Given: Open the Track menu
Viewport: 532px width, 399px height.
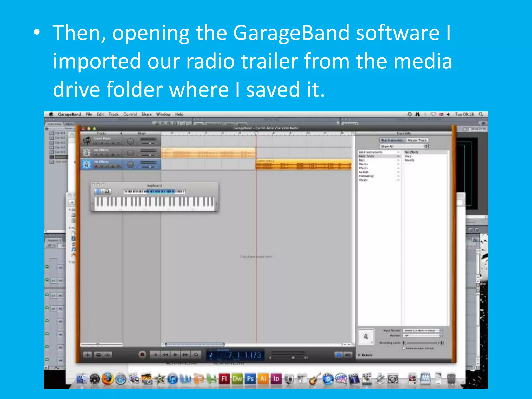Looking at the screenshot, I should [114, 114].
